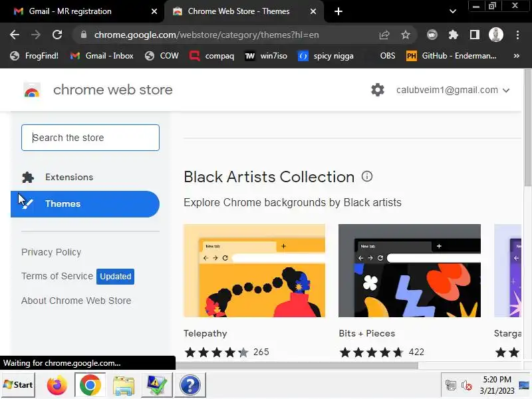Click the Chrome taskbar icon

[90, 385]
